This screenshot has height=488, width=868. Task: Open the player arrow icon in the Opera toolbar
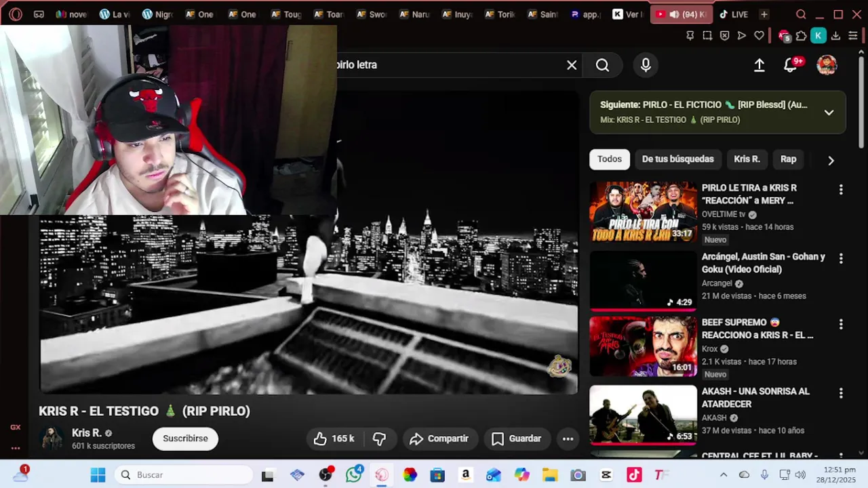(742, 36)
